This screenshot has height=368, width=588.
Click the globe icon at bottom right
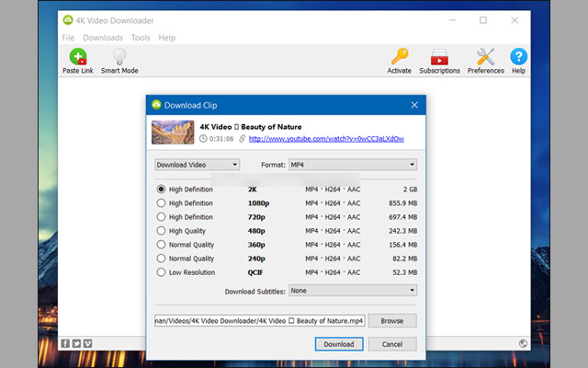[523, 343]
